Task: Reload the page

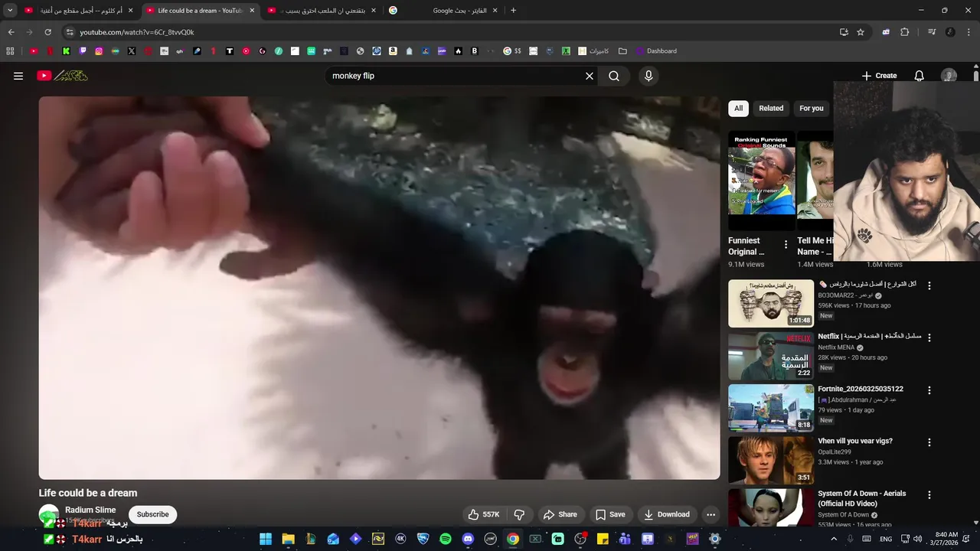Action: 47,32
